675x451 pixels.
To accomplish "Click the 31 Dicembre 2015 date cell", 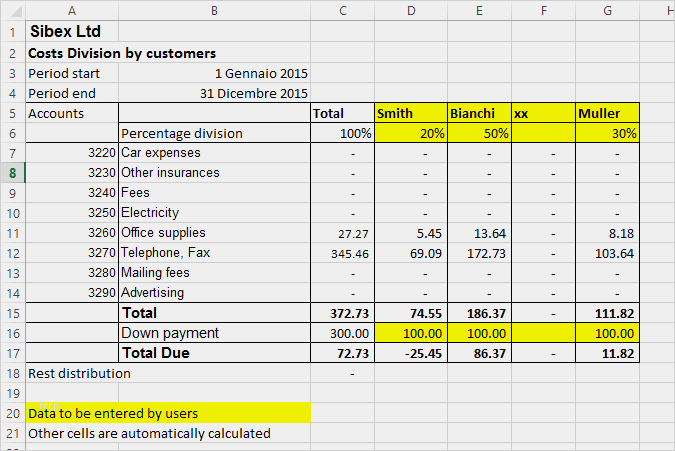I will click(x=214, y=93).
